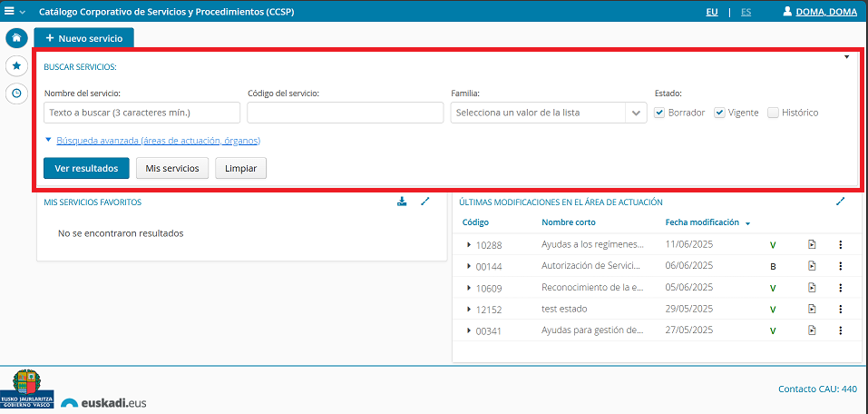Image resolution: width=868 pixels, height=414 pixels.
Task: Download favorites list in Mis Servicios Favoritos
Action: 403,202
